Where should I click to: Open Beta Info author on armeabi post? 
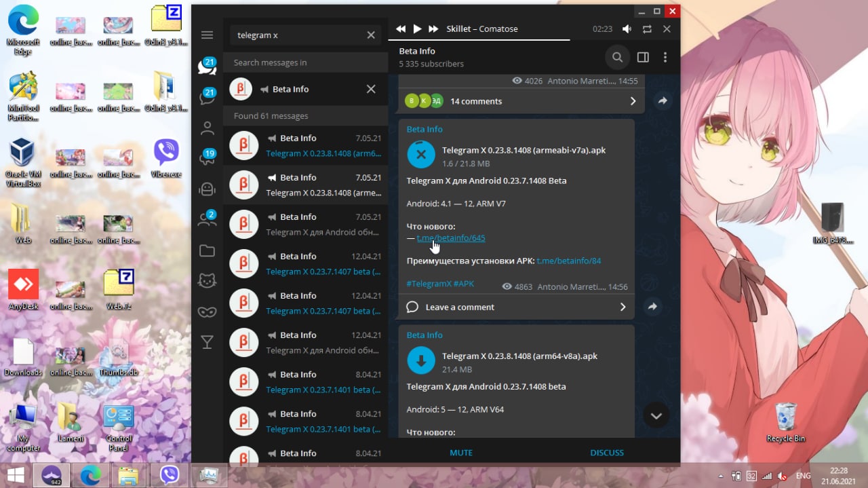point(425,129)
